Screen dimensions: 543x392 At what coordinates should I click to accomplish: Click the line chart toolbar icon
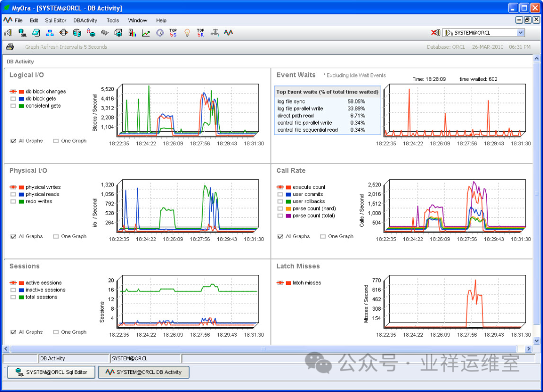[x=146, y=33]
